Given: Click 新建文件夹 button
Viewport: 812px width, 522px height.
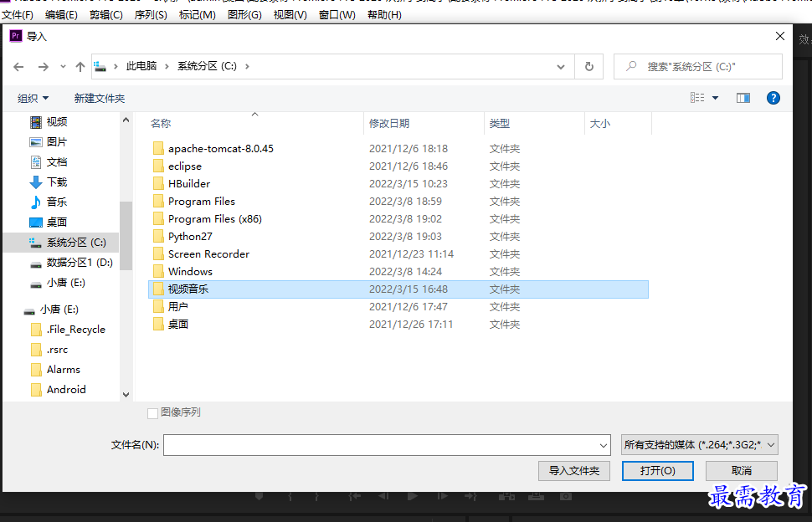Looking at the screenshot, I should 100,99.
